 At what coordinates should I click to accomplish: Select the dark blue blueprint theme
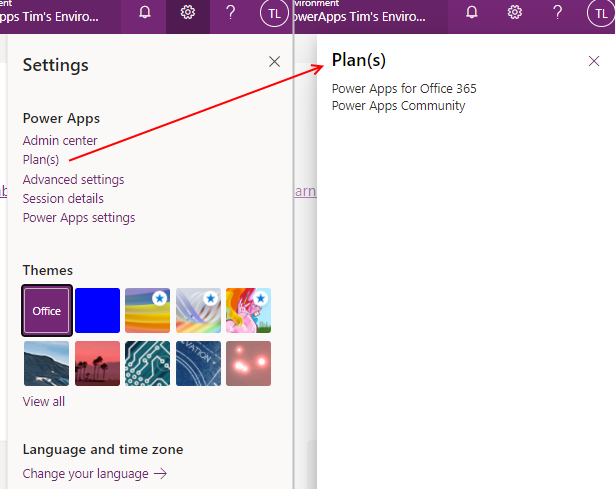point(198,364)
